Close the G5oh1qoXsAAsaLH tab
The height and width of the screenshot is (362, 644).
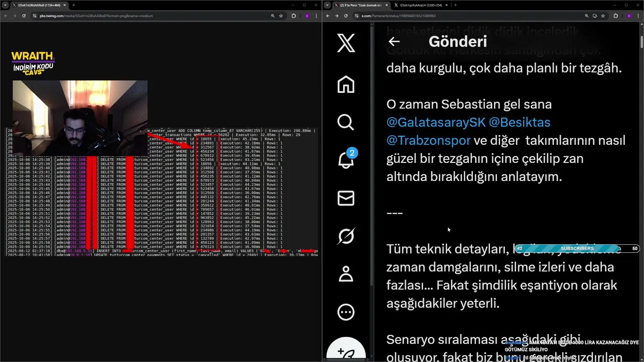[446, 5]
